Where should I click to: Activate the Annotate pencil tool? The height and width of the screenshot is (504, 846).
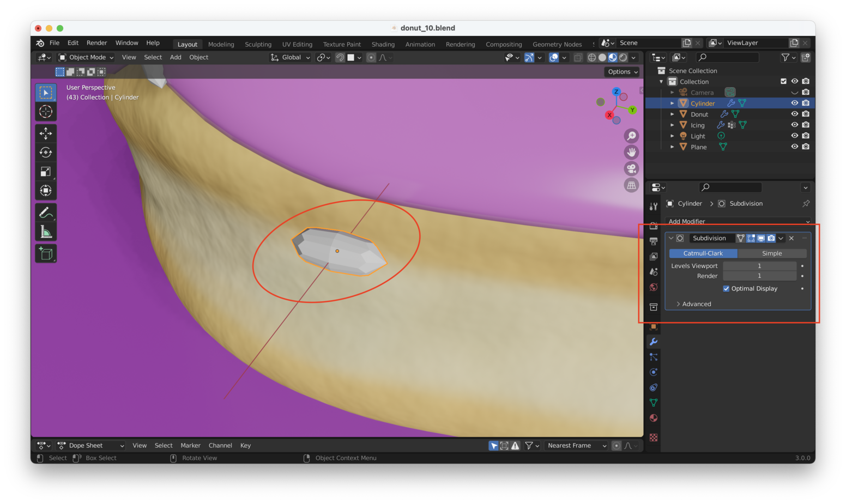pos(46,212)
